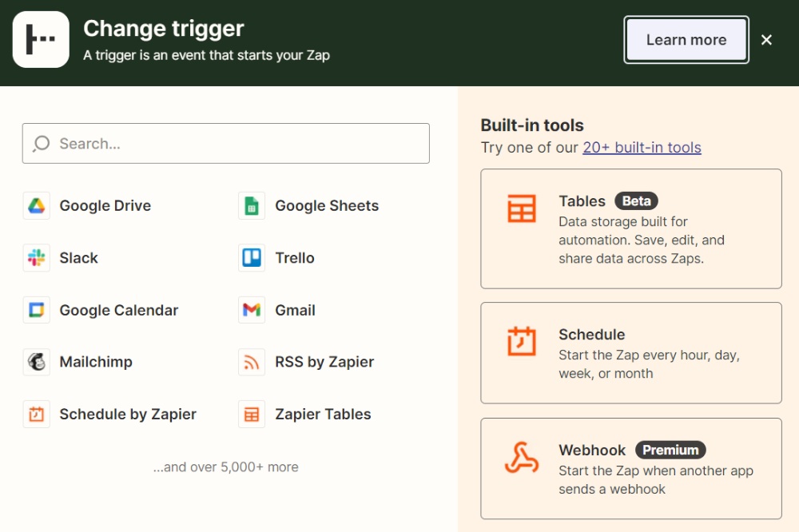Click the Beta badge next to Tables

[637, 200]
